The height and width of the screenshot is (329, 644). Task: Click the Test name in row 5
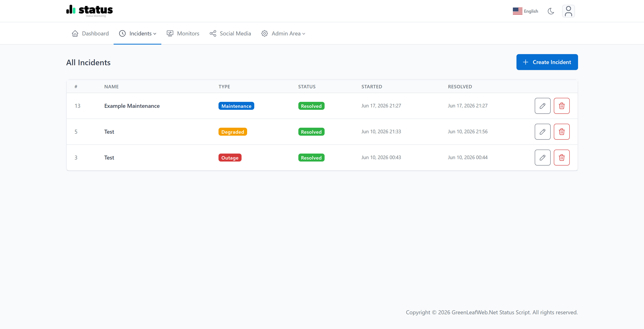[x=109, y=132]
